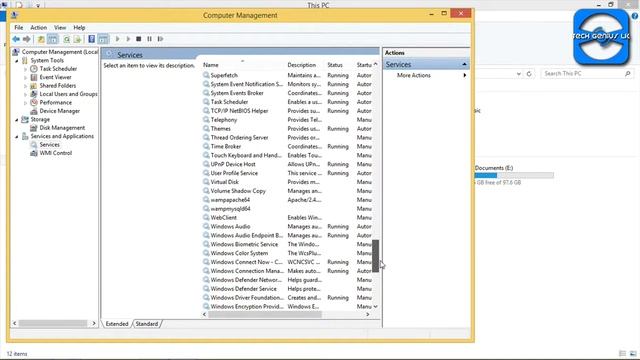Click the Search This PC field
Image resolution: width=640 pixels, height=360 pixels.
(x=587, y=73)
